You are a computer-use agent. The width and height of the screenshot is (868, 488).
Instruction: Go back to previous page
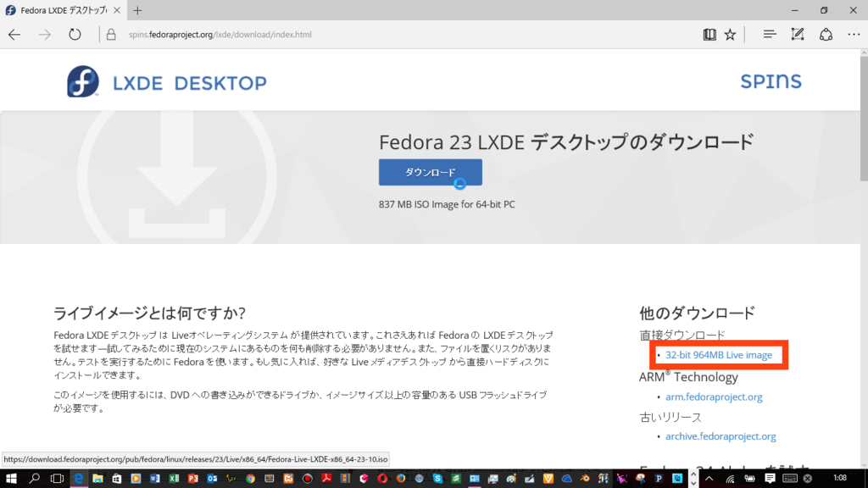[x=14, y=34]
